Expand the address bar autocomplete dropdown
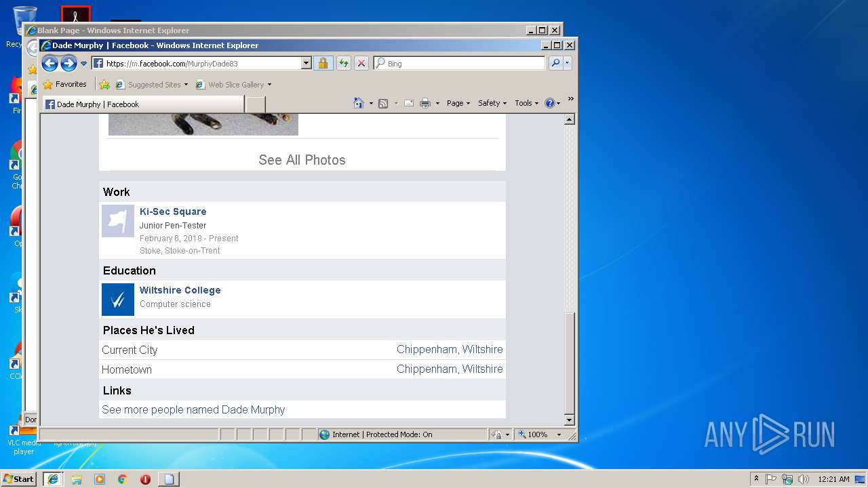Screen dimensions: 868x488 tap(306, 63)
